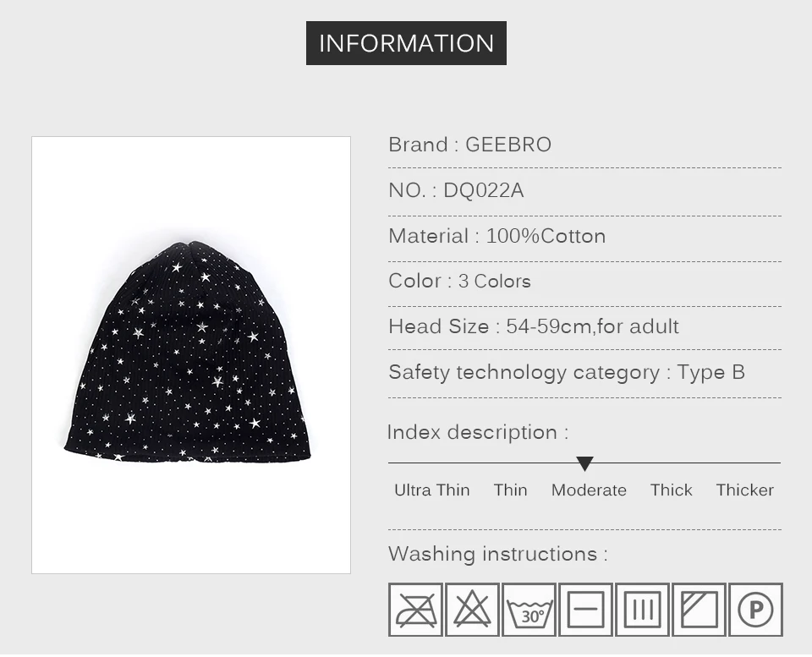The height and width of the screenshot is (657, 812).
Task: Pick the Thicker thickness label
Action: 744,490
